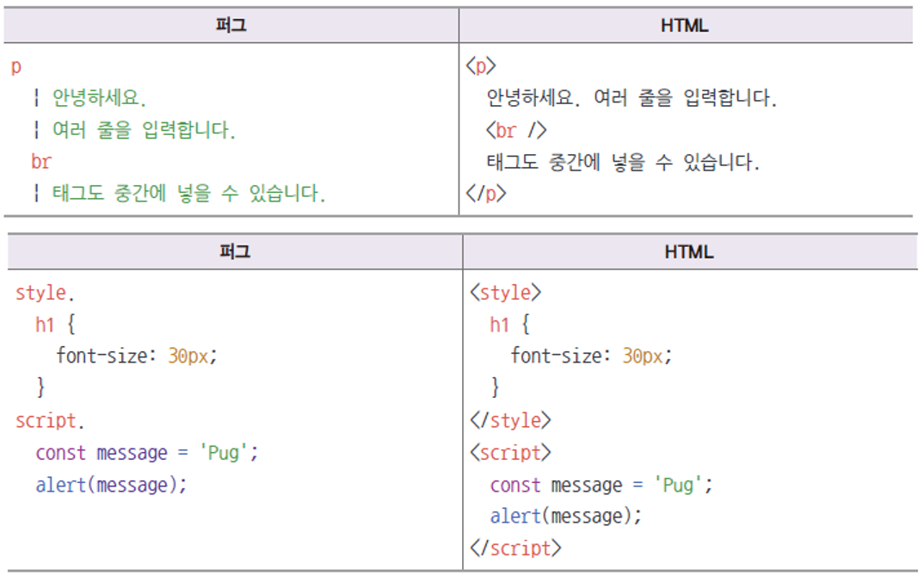The height and width of the screenshot is (582, 924).
Task: Click the '}' brace inside HTML <style> block
Action: tap(495, 387)
